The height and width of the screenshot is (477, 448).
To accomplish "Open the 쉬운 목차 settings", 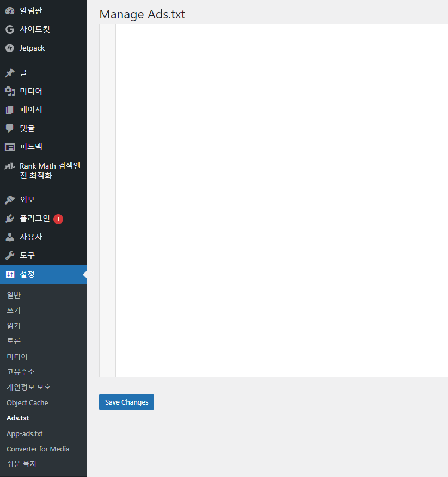I will [x=22, y=464].
